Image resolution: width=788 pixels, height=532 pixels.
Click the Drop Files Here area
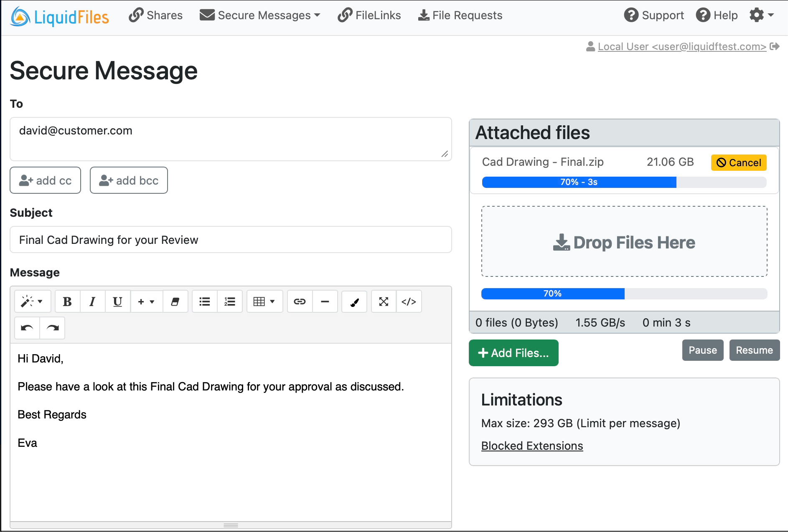click(624, 241)
